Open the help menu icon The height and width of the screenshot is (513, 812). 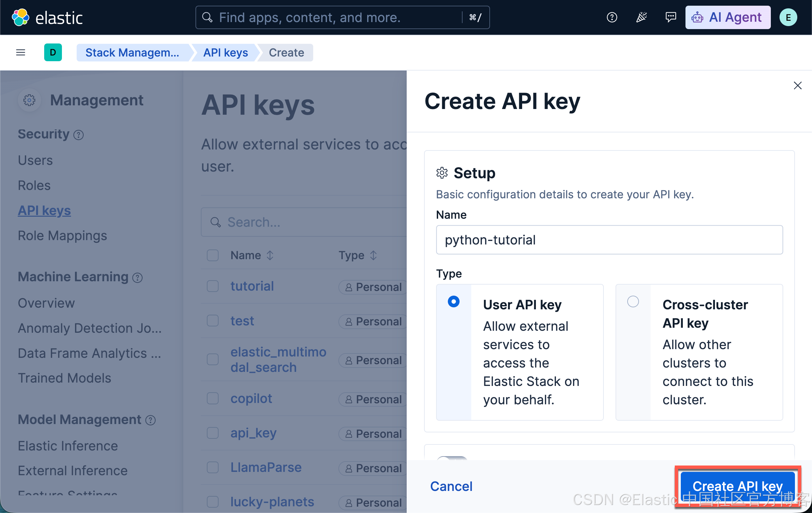click(x=612, y=17)
